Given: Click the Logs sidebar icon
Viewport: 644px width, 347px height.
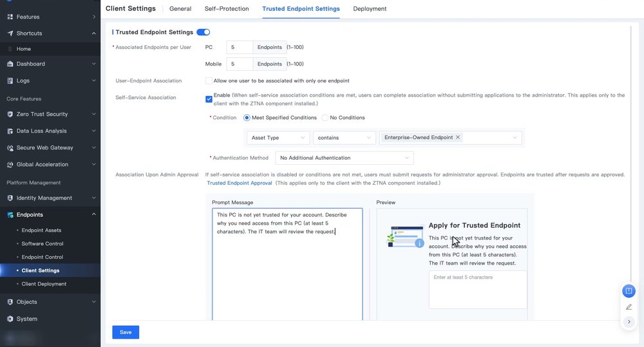Looking at the screenshot, I should (x=10, y=80).
